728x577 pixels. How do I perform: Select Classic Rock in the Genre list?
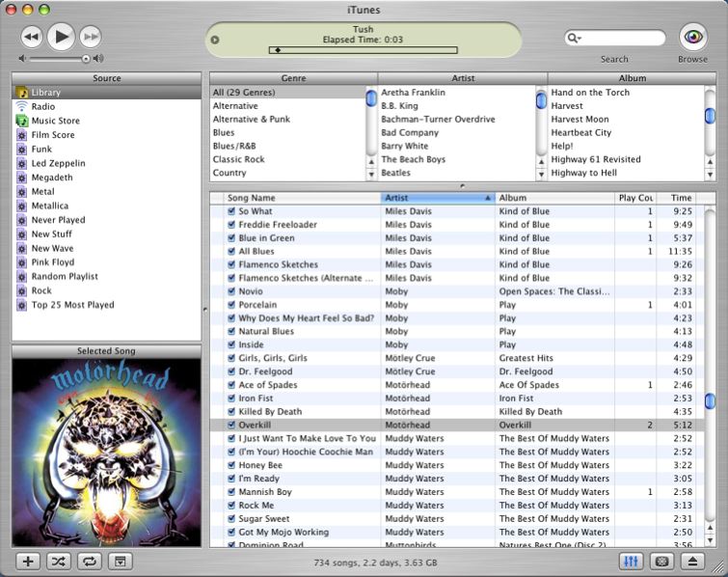coord(238,159)
